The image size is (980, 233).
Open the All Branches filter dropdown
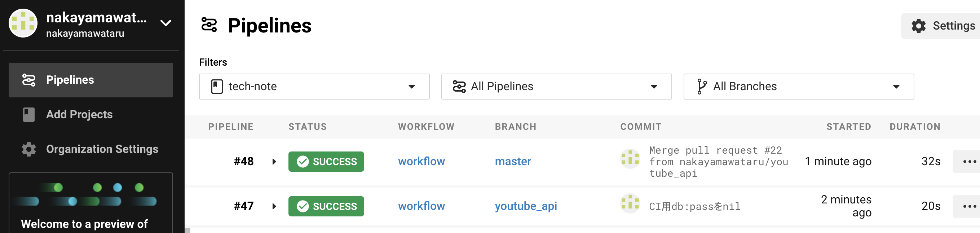point(798,87)
